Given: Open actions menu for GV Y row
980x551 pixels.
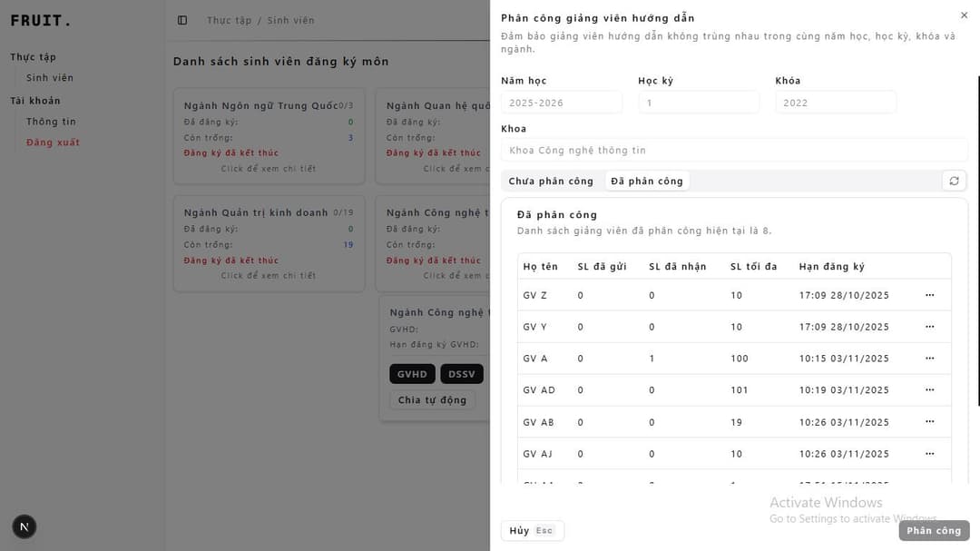Looking at the screenshot, I should point(929,327).
